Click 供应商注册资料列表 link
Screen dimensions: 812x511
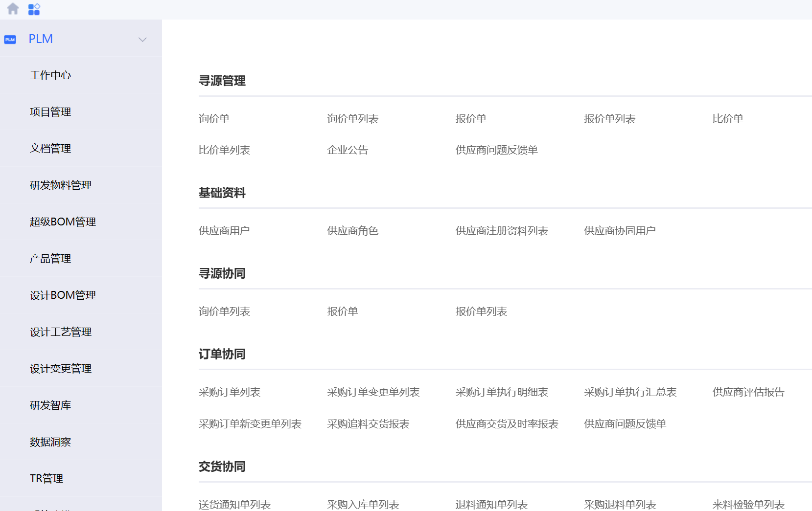click(502, 231)
